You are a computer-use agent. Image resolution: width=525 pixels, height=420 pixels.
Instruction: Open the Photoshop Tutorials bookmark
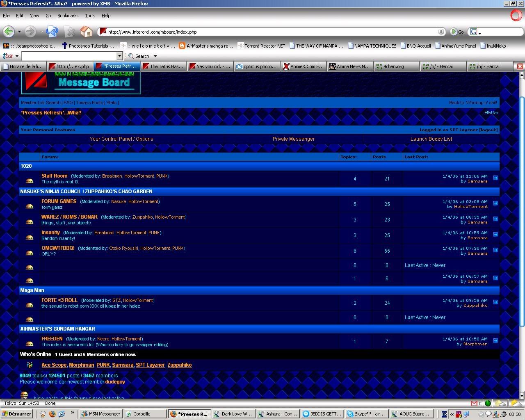click(89, 46)
